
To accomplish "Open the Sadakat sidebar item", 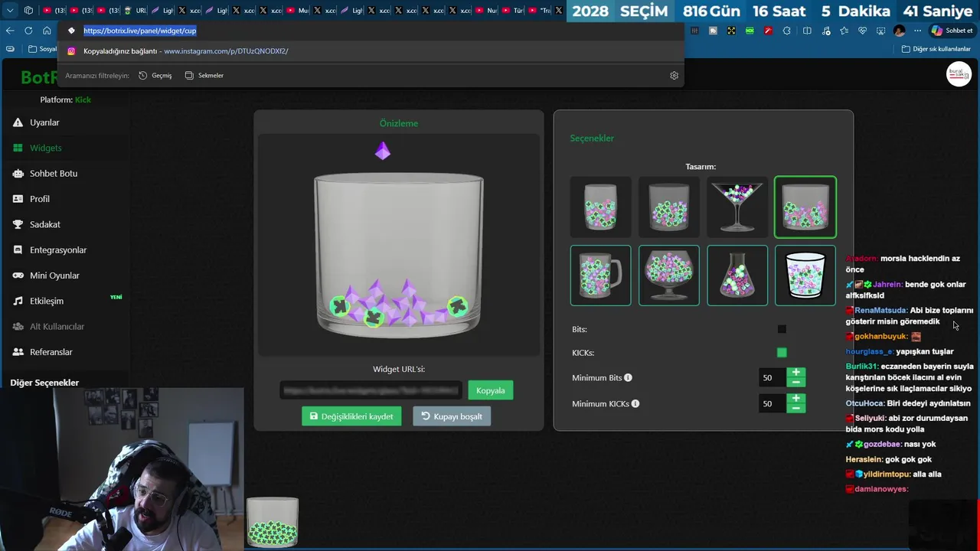I will click(44, 224).
